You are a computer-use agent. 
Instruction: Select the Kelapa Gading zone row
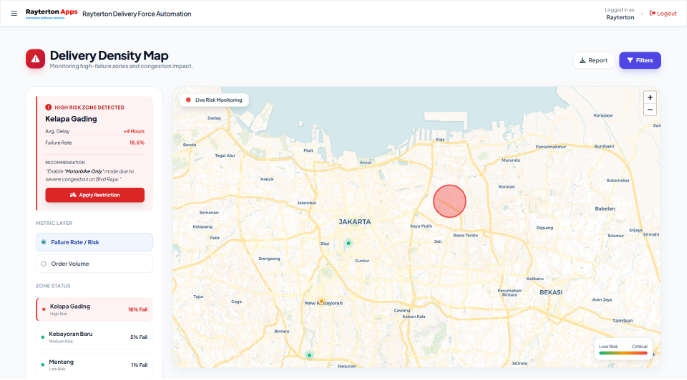(x=94, y=309)
